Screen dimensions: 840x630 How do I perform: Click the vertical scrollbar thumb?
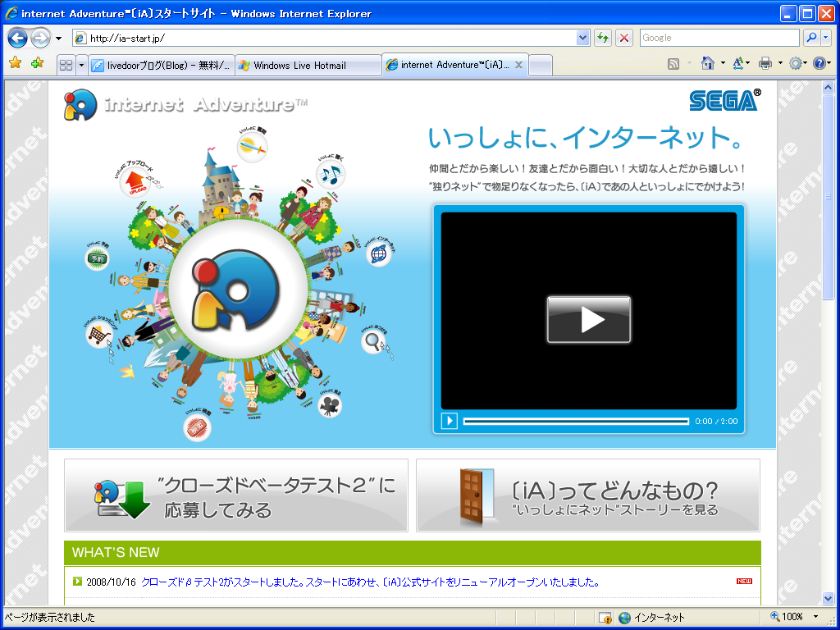(828, 197)
